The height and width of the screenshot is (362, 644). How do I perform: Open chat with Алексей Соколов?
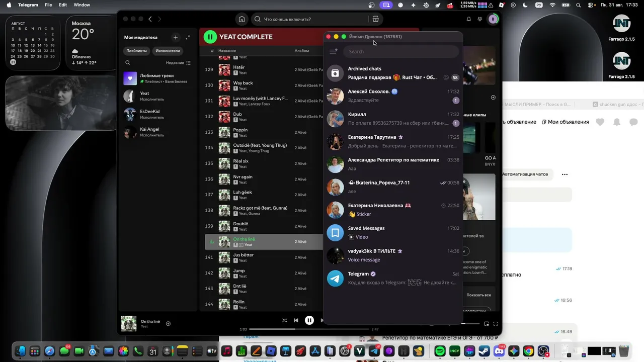(x=393, y=96)
